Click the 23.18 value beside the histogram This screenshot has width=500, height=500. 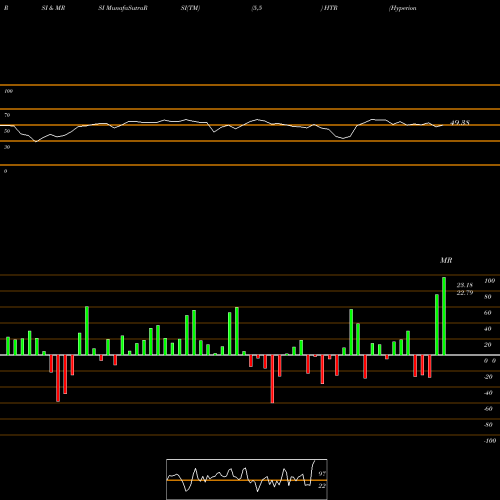click(x=465, y=285)
